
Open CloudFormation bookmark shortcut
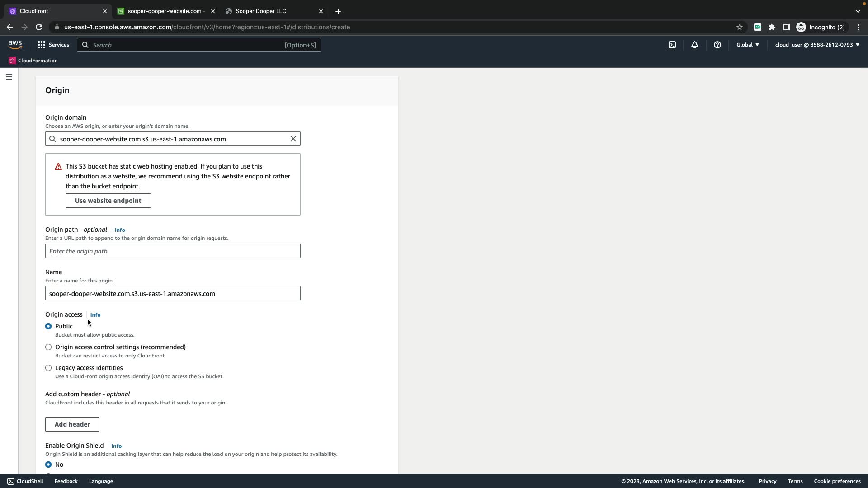coord(33,61)
